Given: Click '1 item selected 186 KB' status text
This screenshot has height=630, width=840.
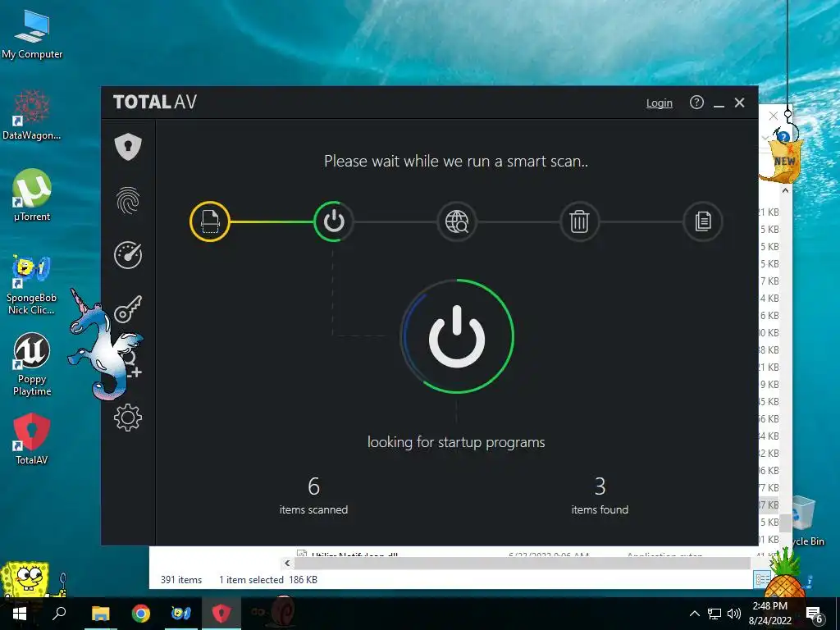Looking at the screenshot, I should click(268, 580).
